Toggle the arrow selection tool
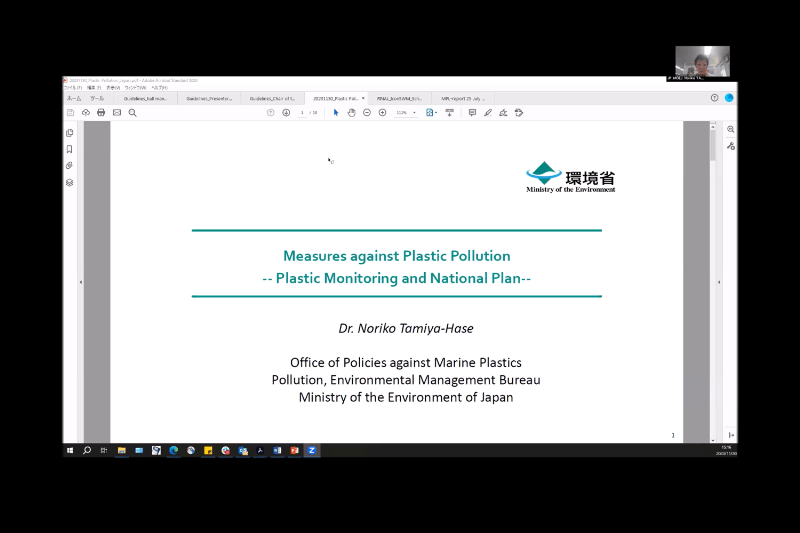Viewport: 800px width, 533px height. tap(336, 113)
